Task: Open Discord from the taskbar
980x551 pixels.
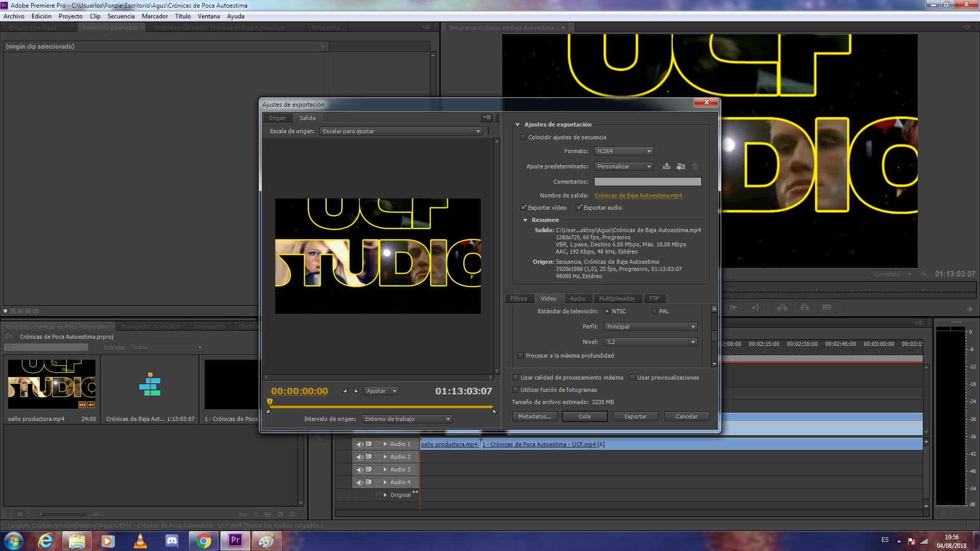Action: [171, 541]
